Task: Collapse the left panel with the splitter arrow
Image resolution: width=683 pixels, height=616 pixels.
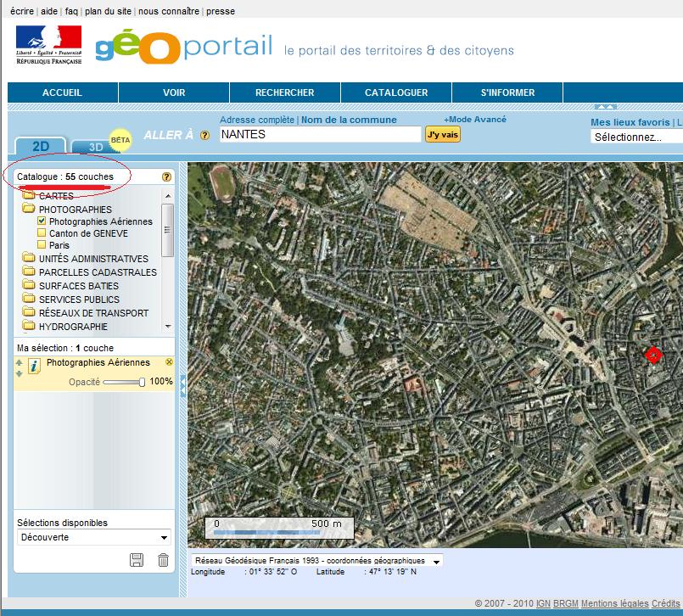Action: click(x=182, y=389)
